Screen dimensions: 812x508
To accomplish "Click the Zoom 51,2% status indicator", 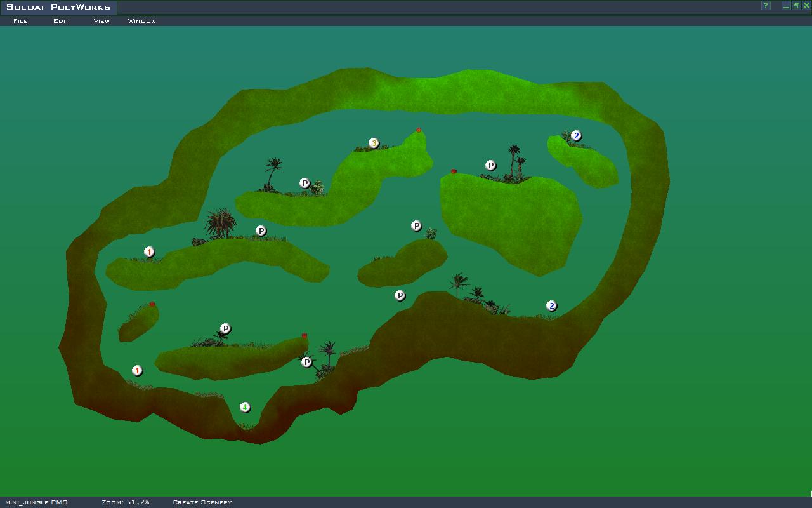I will 126,502.
